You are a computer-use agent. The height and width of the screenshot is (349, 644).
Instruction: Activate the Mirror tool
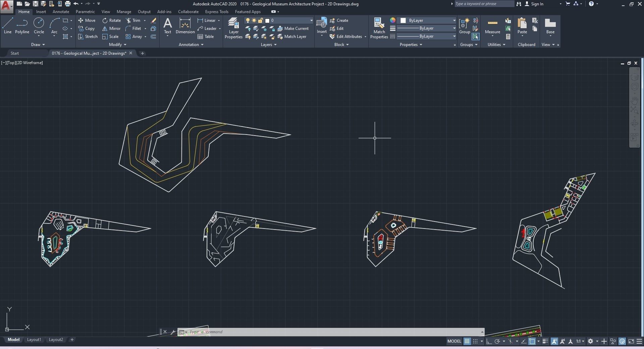(x=111, y=29)
